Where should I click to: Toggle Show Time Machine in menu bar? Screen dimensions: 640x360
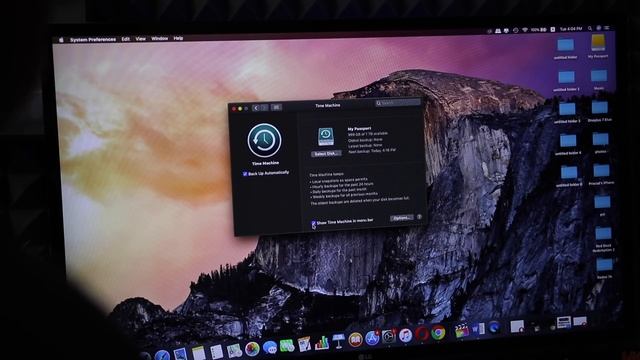coord(313,224)
